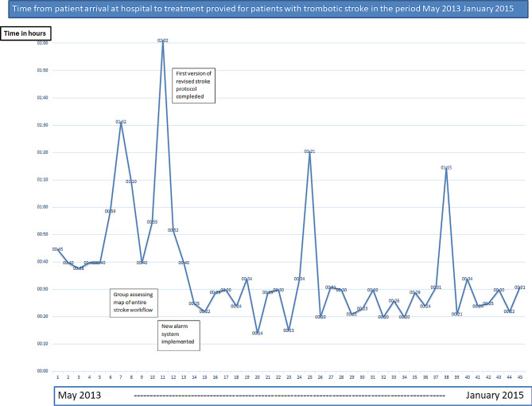Select x-axis number 38

click(446, 377)
